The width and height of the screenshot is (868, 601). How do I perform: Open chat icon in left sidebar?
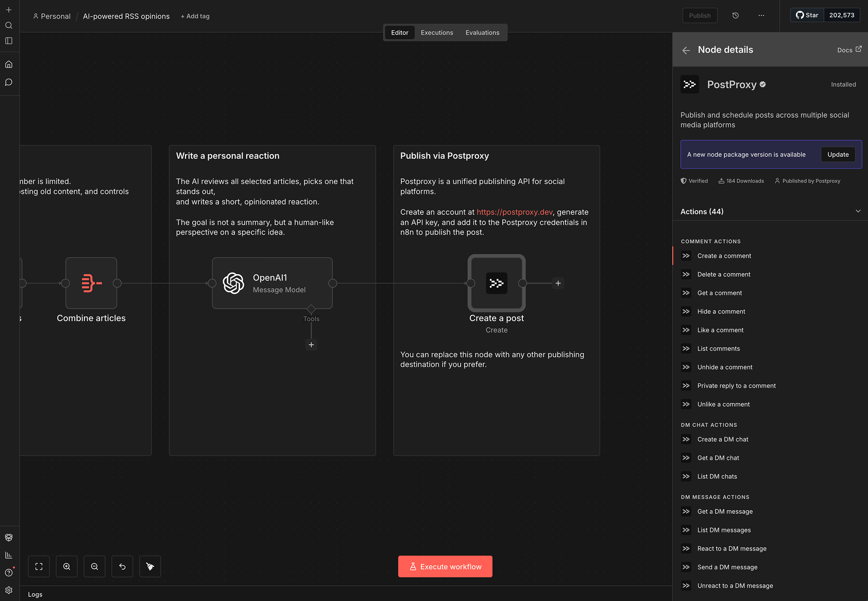click(9, 82)
